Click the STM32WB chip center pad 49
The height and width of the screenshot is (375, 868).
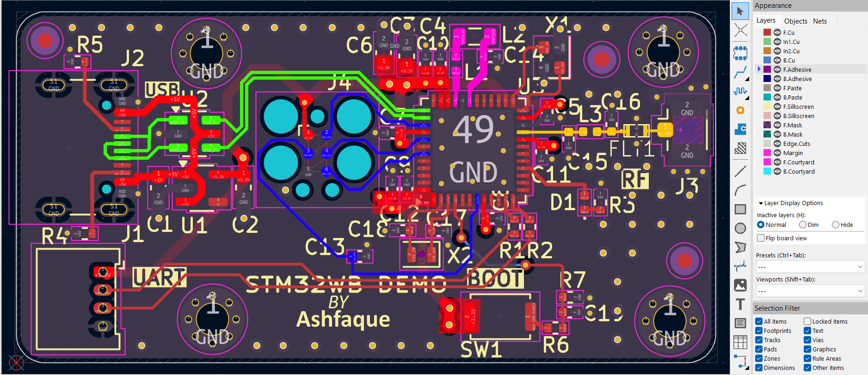(473, 149)
